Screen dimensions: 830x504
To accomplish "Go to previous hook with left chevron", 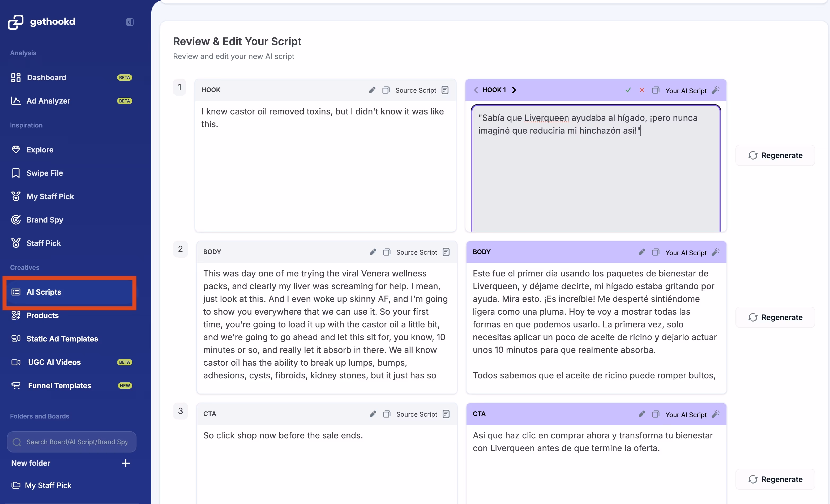I will click(x=476, y=90).
